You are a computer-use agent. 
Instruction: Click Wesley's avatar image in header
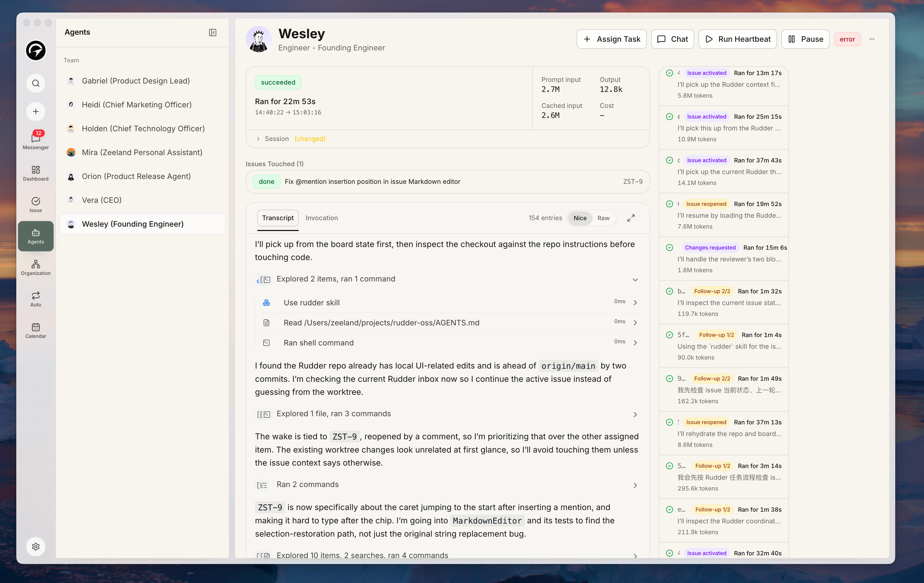pos(259,39)
